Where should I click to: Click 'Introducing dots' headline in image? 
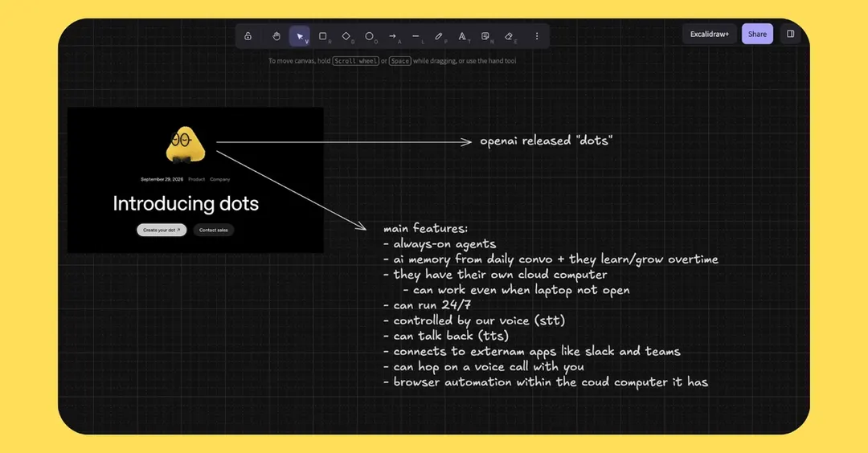186,203
